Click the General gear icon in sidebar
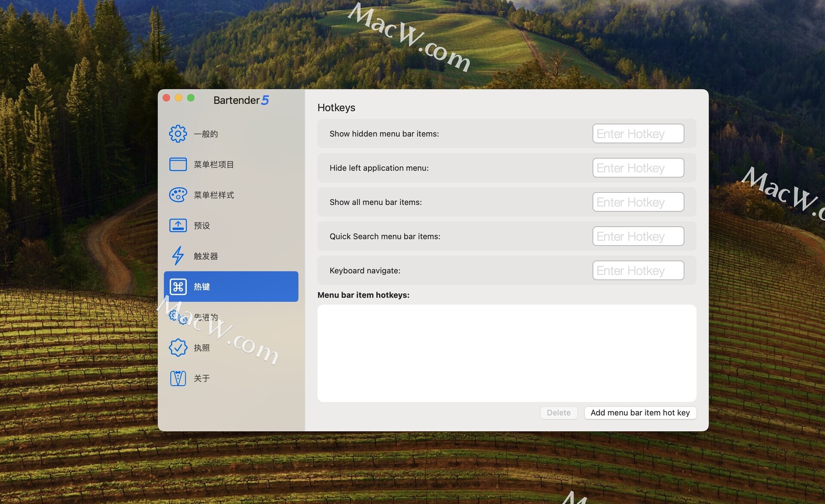 click(x=178, y=134)
